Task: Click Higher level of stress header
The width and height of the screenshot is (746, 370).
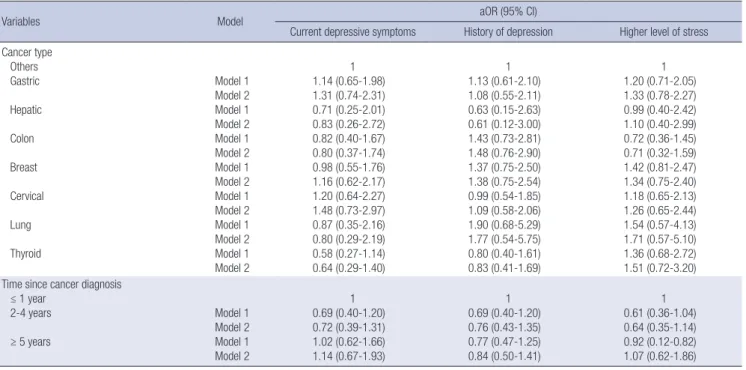Action: [664, 32]
